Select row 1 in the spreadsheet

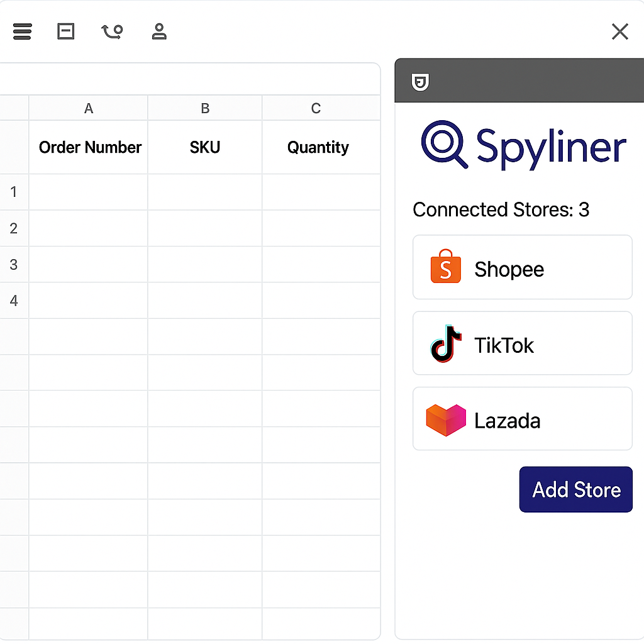tap(14, 192)
